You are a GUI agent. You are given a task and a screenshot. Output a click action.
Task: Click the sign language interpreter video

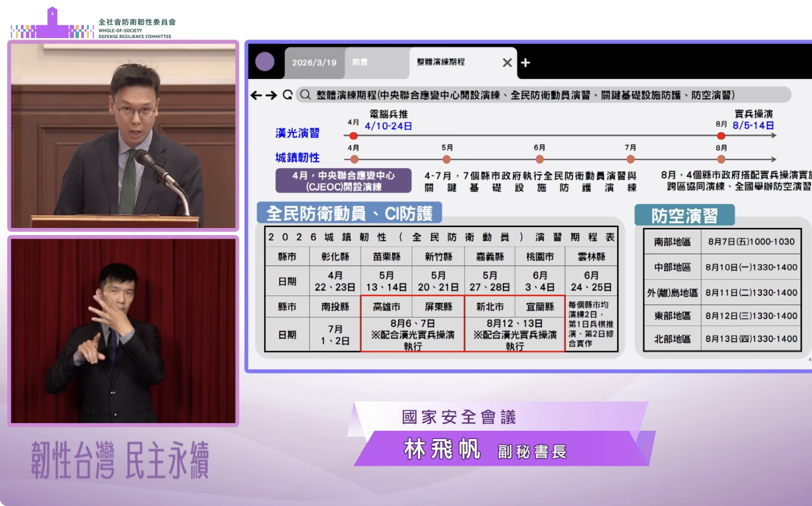[123, 330]
